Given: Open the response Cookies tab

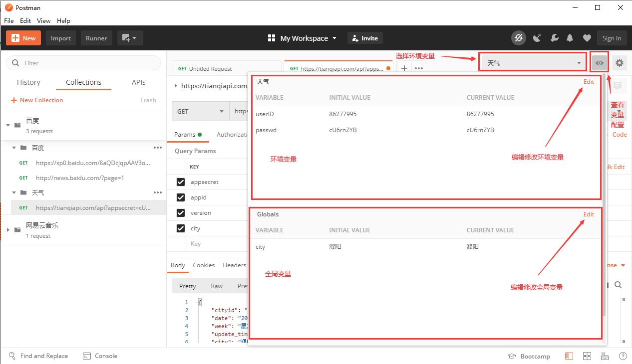Looking at the screenshot, I should (204, 265).
